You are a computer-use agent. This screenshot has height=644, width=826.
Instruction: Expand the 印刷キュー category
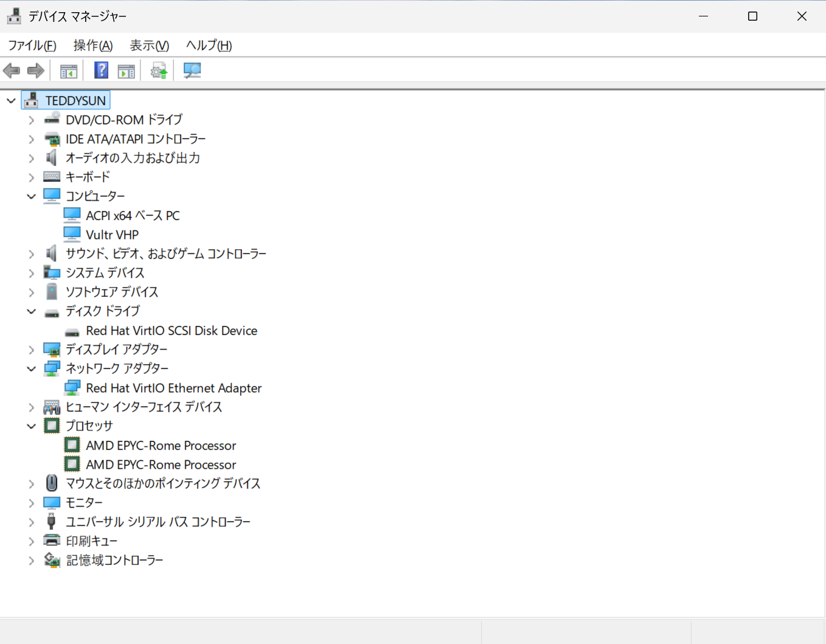pos(31,541)
